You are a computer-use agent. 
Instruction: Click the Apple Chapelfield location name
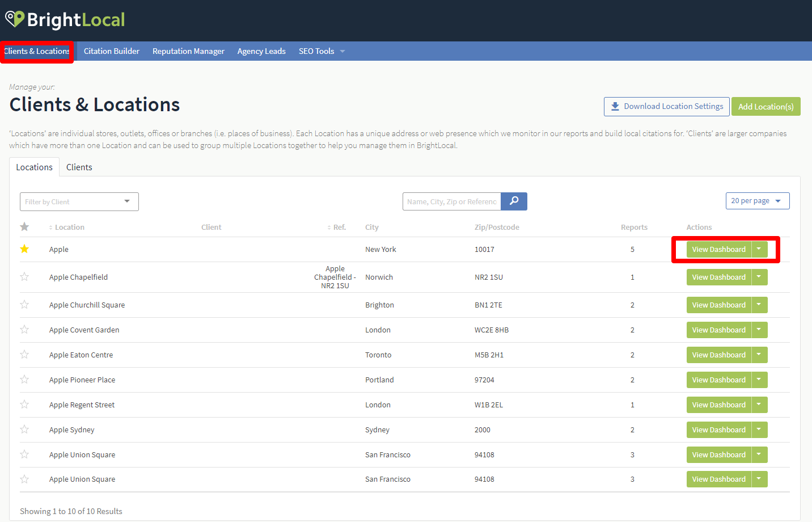(x=78, y=277)
